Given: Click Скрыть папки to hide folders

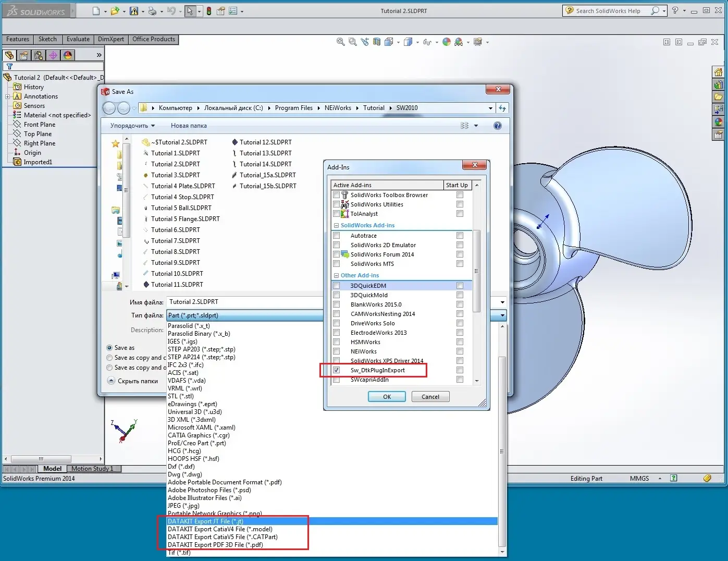Looking at the screenshot, I should [x=132, y=381].
